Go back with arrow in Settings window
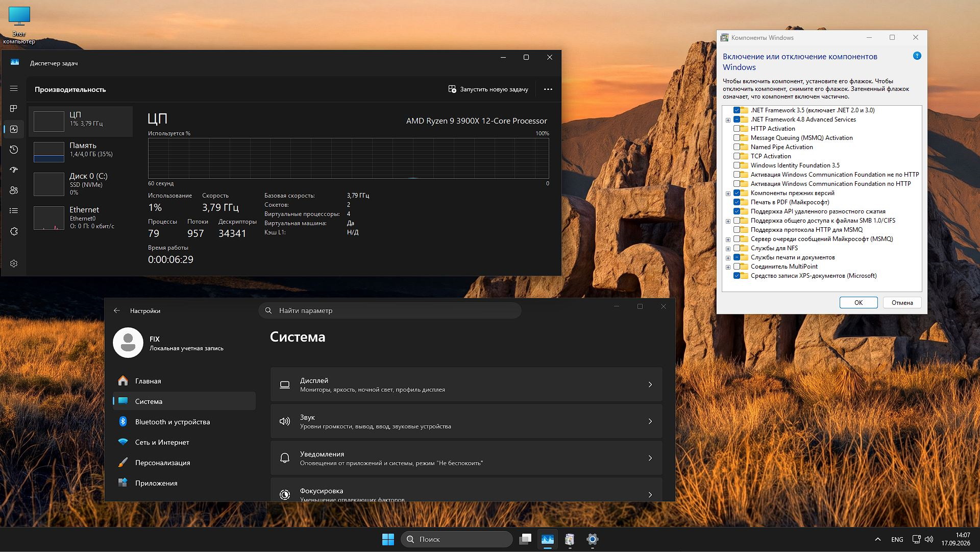This screenshot has width=980, height=552. [117, 310]
